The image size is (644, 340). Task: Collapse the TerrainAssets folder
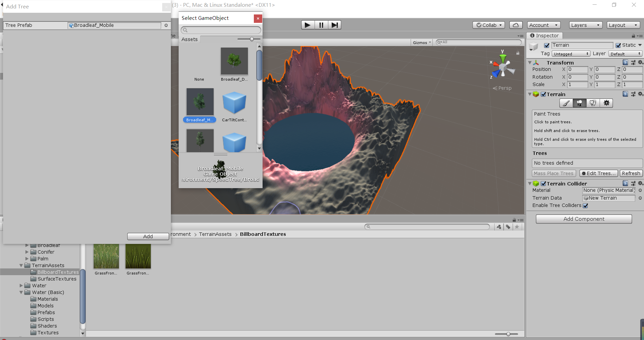[21, 265]
